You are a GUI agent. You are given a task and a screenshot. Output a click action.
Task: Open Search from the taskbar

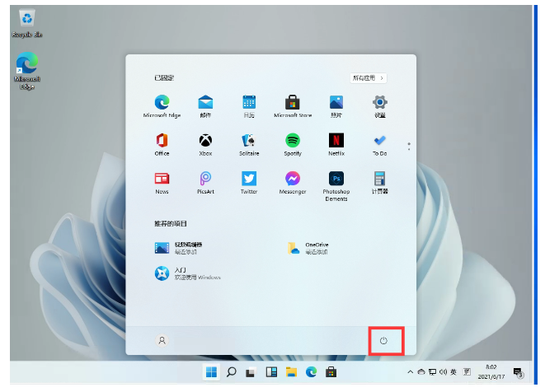click(x=231, y=372)
